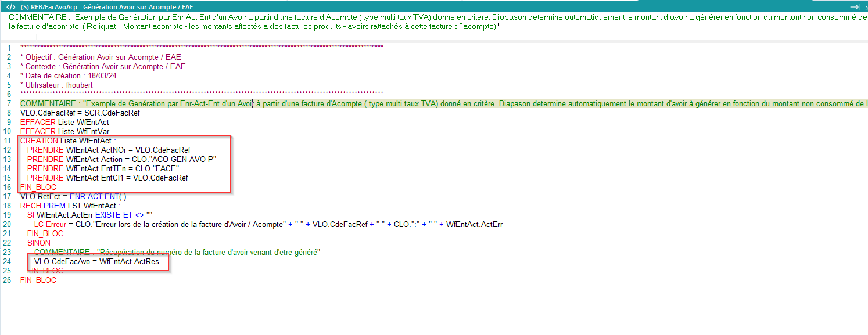Click line number 24 in the gutter

tap(8, 261)
